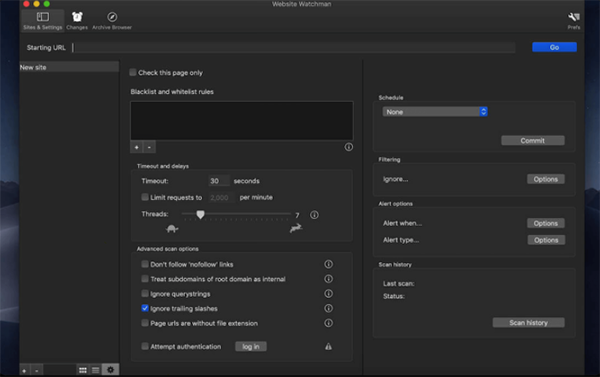Click the Scan history button
This screenshot has width=600, height=377.
click(528, 323)
